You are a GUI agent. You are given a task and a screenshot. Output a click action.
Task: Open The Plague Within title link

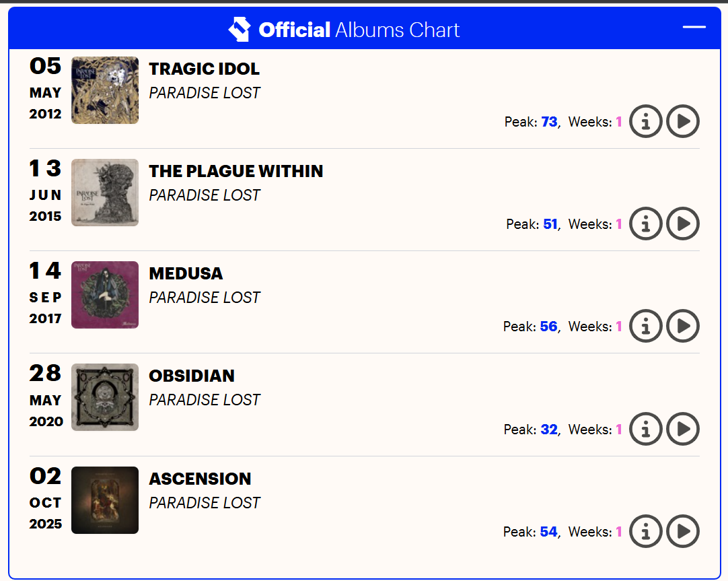tap(236, 171)
